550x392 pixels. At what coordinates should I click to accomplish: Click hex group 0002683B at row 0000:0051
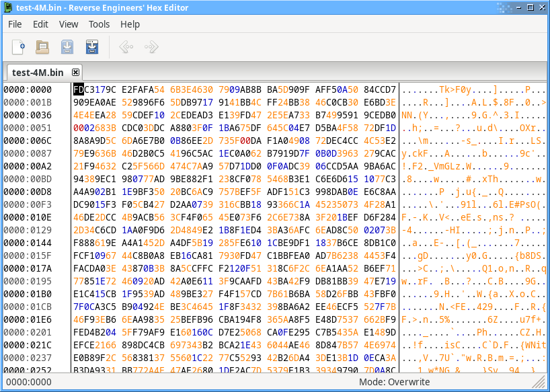click(x=95, y=128)
